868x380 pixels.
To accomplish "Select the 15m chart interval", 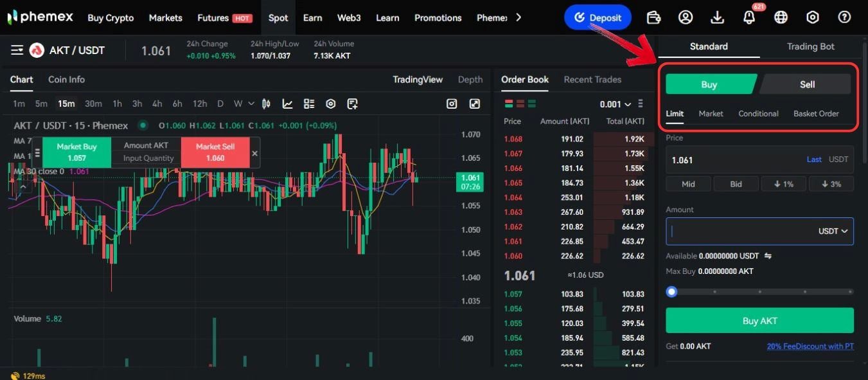I will tap(66, 104).
